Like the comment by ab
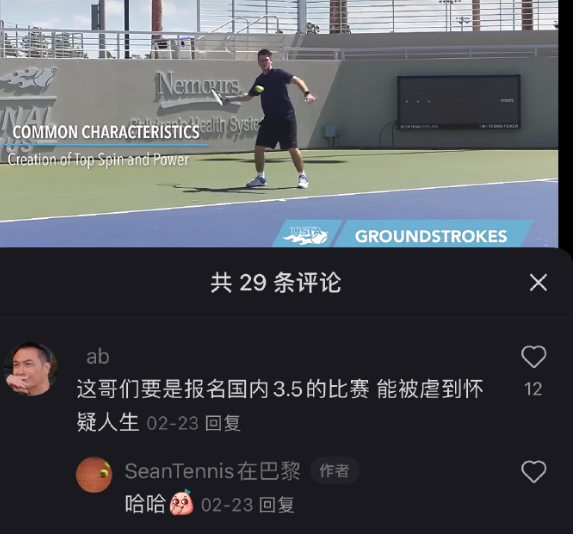This screenshot has height=534, width=576. [x=533, y=356]
